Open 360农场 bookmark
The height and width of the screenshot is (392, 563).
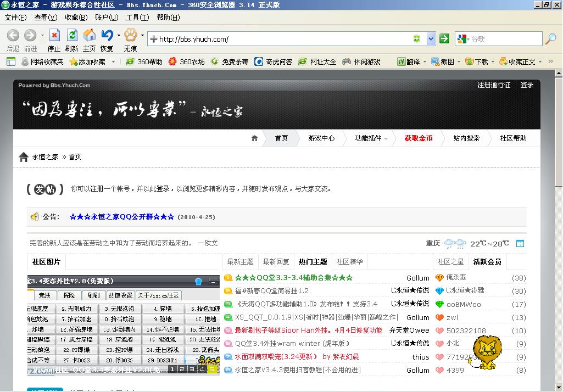tap(186, 61)
